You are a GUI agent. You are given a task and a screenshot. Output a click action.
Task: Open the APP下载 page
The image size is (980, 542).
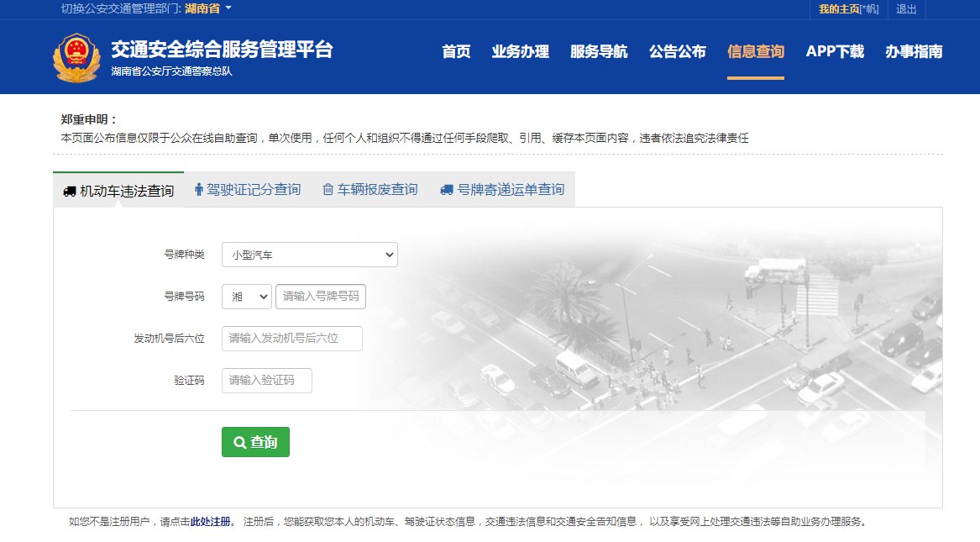tap(834, 51)
